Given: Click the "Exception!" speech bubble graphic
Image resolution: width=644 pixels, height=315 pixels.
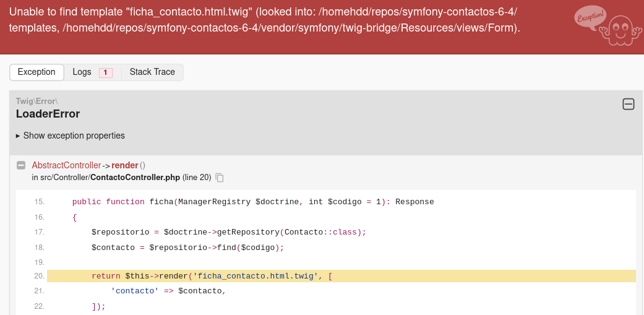Looking at the screenshot, I should coord(590,19).
